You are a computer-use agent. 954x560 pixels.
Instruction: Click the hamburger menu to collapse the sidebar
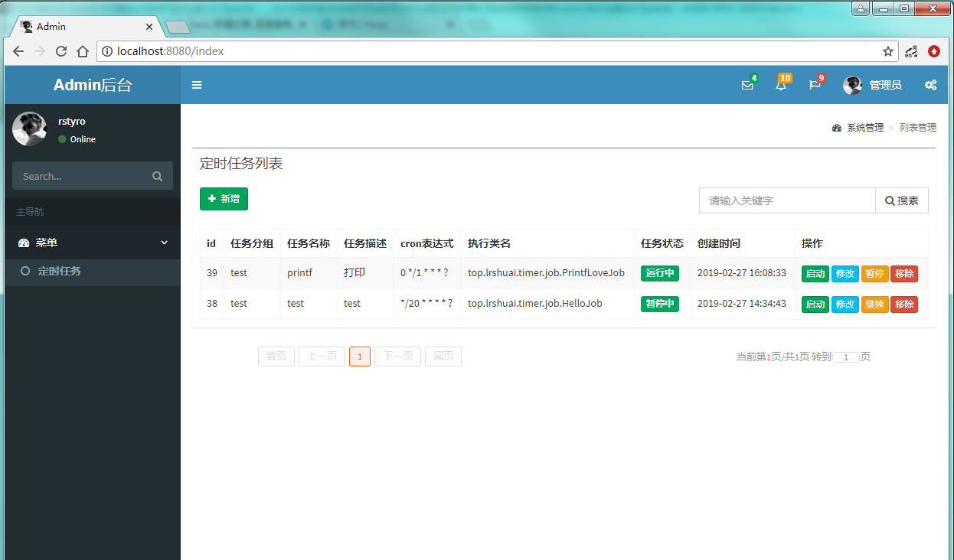point(197,85)
